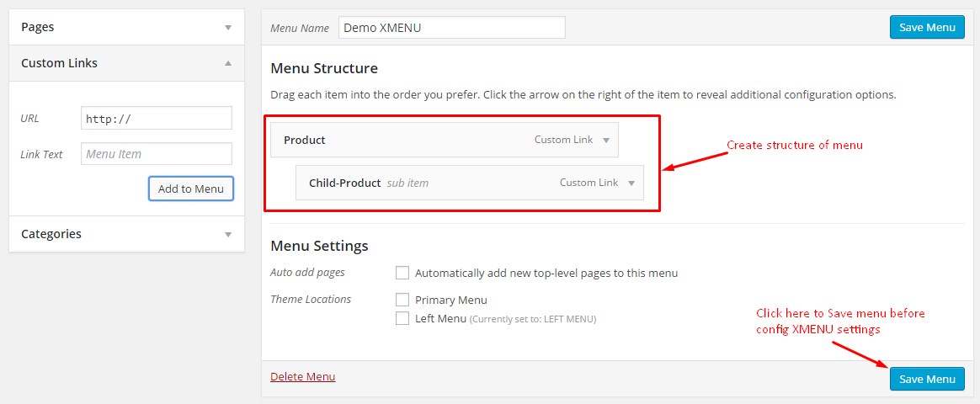Click the Custom Links section header
The image size is (980, 404).
[x=126, y=63]
